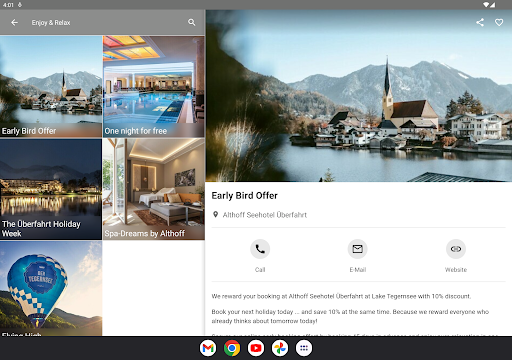The image size is (512, 360).
Task: Open Gmail from the taskbar
Action: [208, 348]
